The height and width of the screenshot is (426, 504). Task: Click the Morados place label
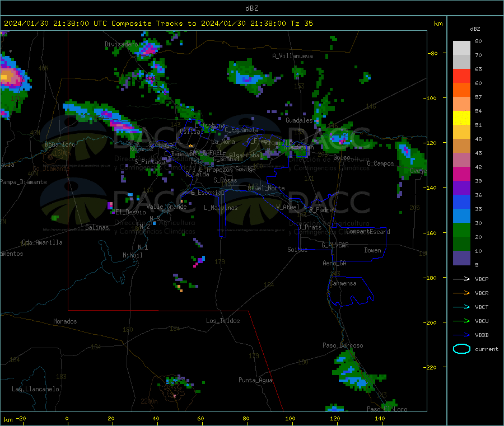click(x=65, y=321)
